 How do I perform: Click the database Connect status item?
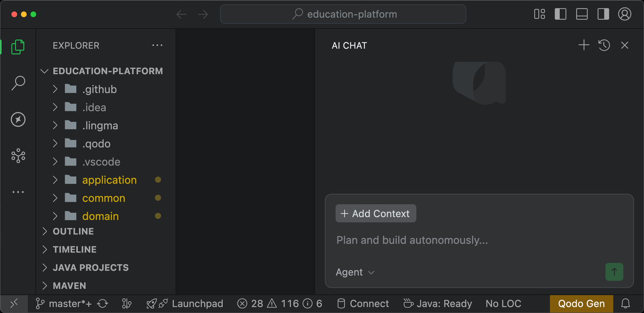pos(363,304)
